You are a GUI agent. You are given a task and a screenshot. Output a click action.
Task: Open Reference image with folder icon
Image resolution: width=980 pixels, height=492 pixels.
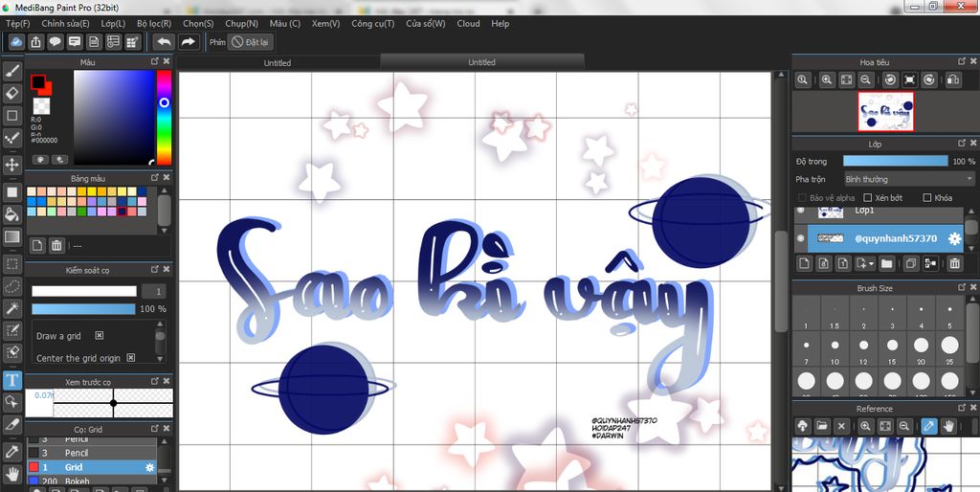pos(822,426)
